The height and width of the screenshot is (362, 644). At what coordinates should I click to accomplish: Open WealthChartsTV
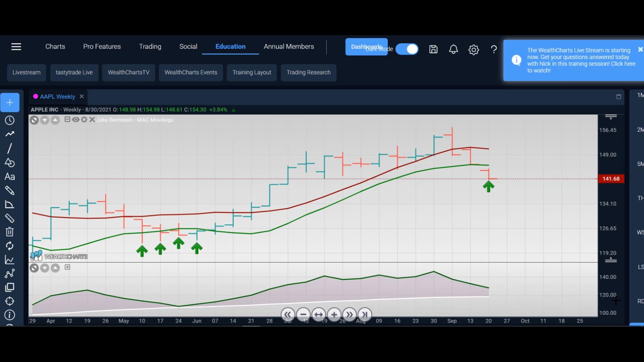128,72
